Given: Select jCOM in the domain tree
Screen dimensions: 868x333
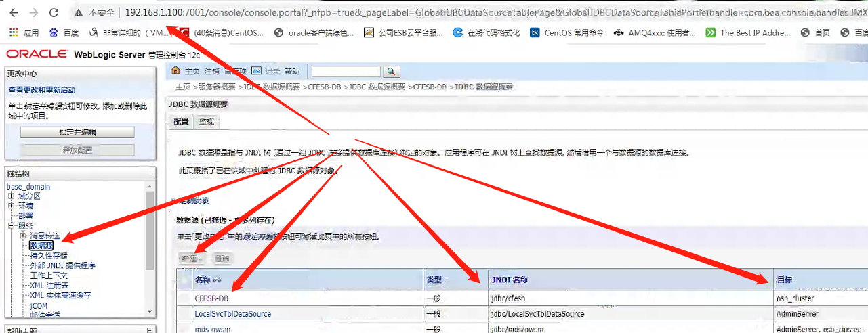Looking at the screenshot, I should [x=39, y=305].
